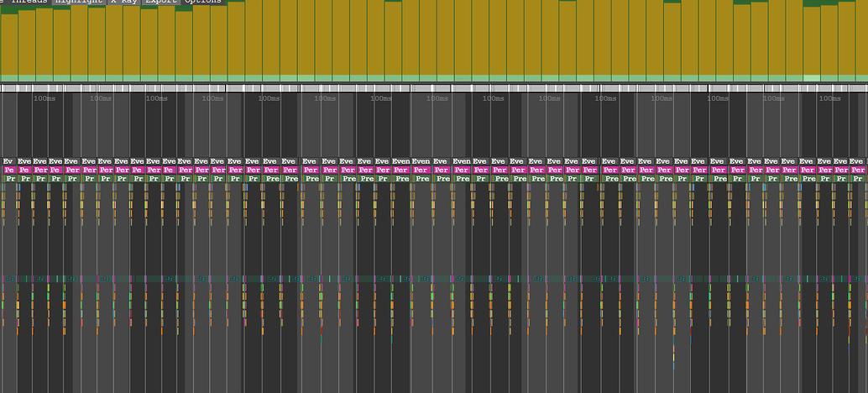
Task: Click the rightmost '100ms' time label
Action: click(x=829, y=98)
